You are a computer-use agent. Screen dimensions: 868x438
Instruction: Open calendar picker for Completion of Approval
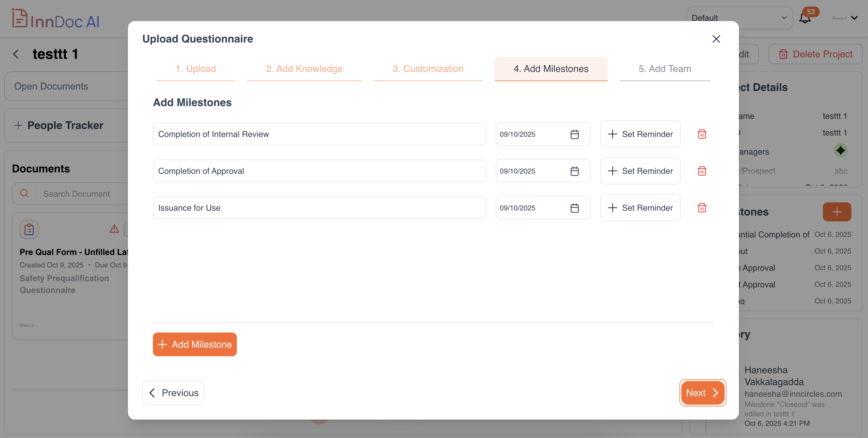tap(574, 171)
